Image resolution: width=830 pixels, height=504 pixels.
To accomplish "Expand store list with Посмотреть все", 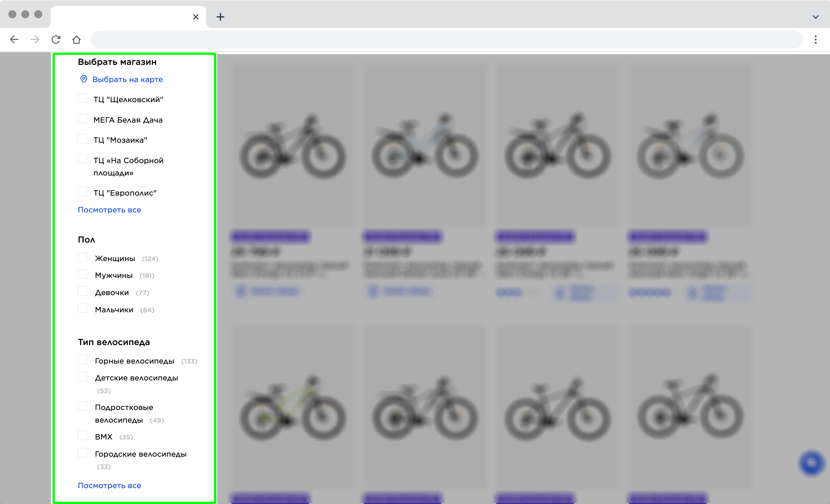I will (110, 209).
